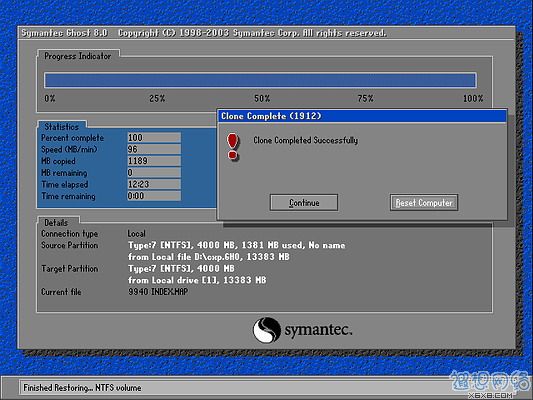Click the filled progress indicator bar
Screen dimensions: 533x400
click(260, 80)
